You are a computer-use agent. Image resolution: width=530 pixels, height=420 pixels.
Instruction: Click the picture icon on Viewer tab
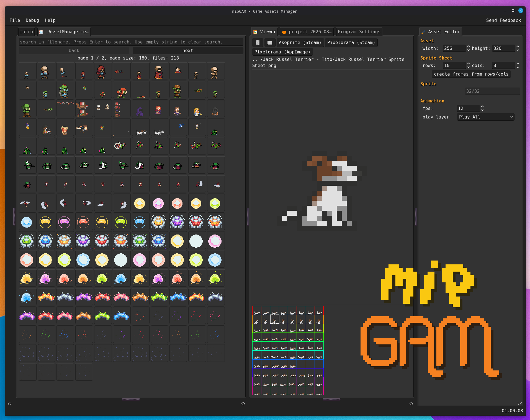click(256, 32)
